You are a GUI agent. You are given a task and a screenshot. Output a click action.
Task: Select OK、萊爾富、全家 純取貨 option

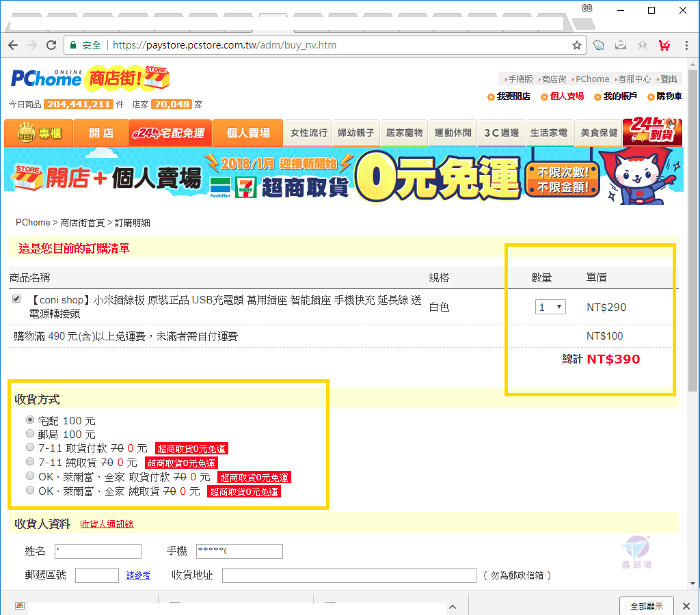pyautogui.click(x=30, y=489)
